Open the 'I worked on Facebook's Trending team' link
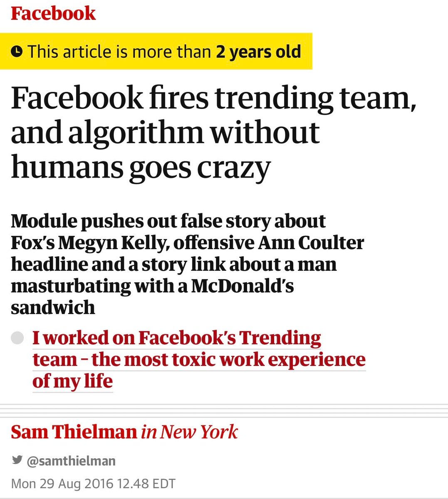The image size is (448, 499). point(199,359)
